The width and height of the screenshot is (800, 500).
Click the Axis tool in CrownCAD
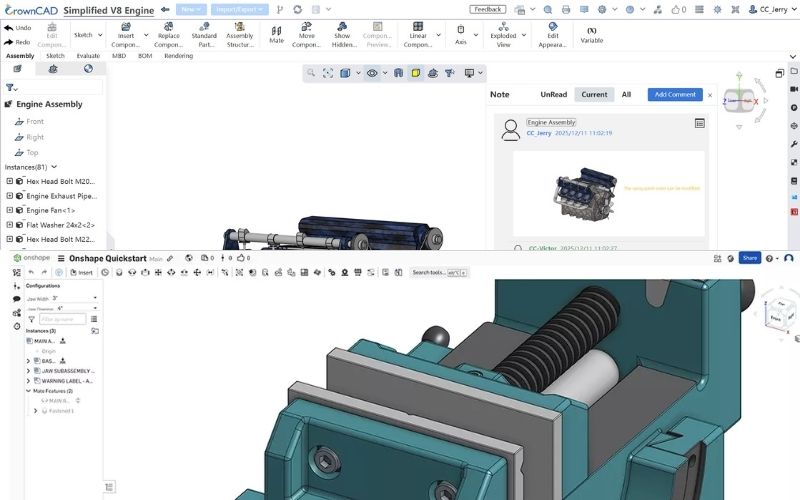pos(461,35)
